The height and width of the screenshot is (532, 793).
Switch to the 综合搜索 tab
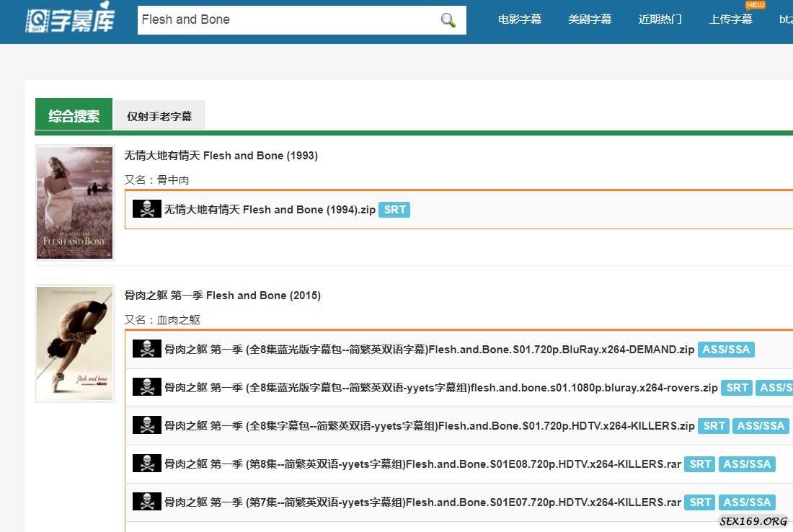click(x=74, y=115)
